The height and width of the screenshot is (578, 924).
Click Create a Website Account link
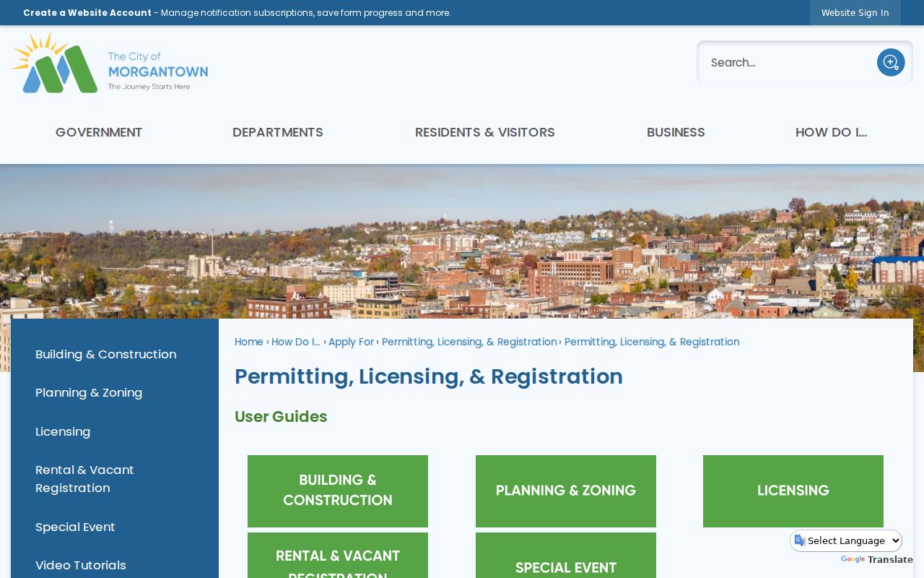[x=87, y=13]
